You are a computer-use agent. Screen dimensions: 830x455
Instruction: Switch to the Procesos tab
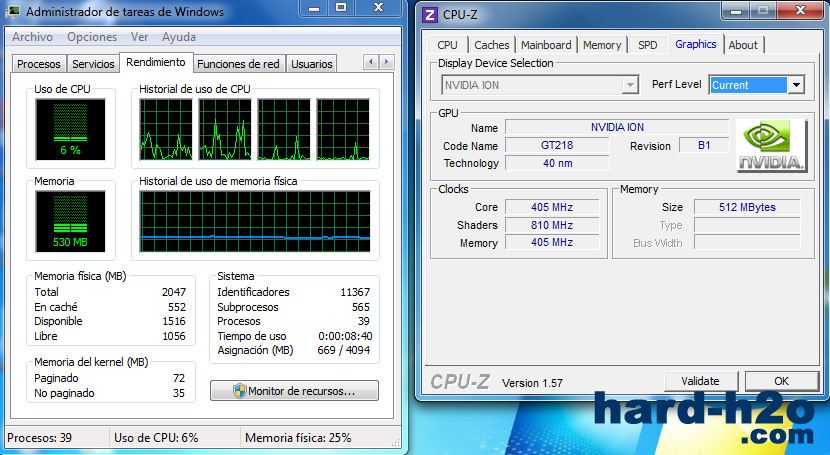tap(39, 64)
